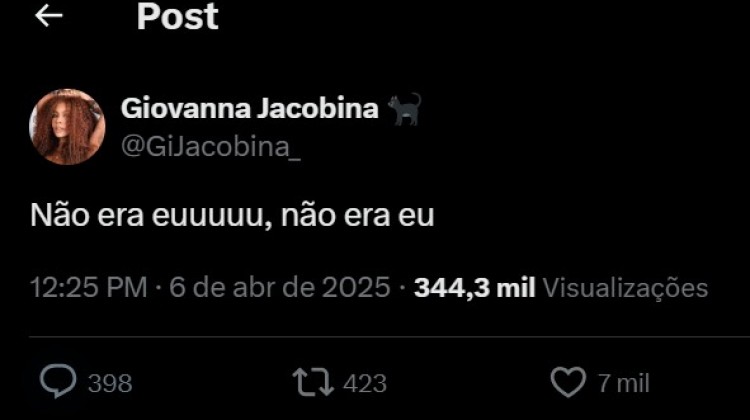Click the Post header title

(x=177, y=17)
